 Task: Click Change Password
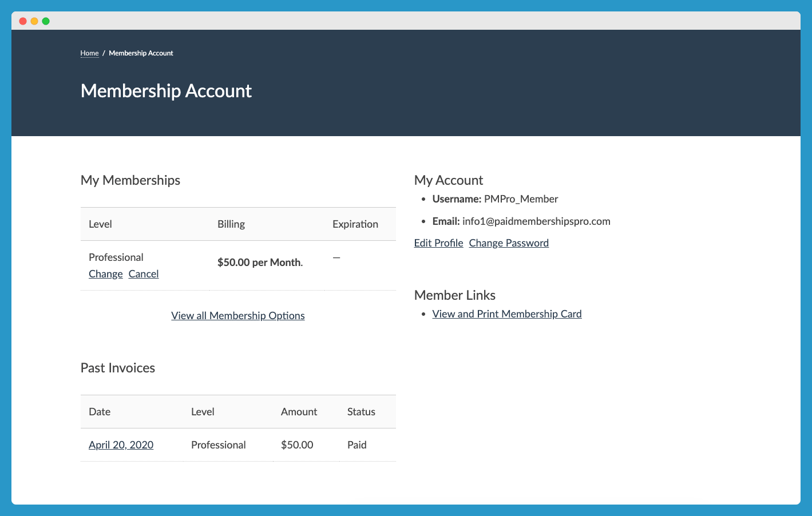click(x=508, y=243)
